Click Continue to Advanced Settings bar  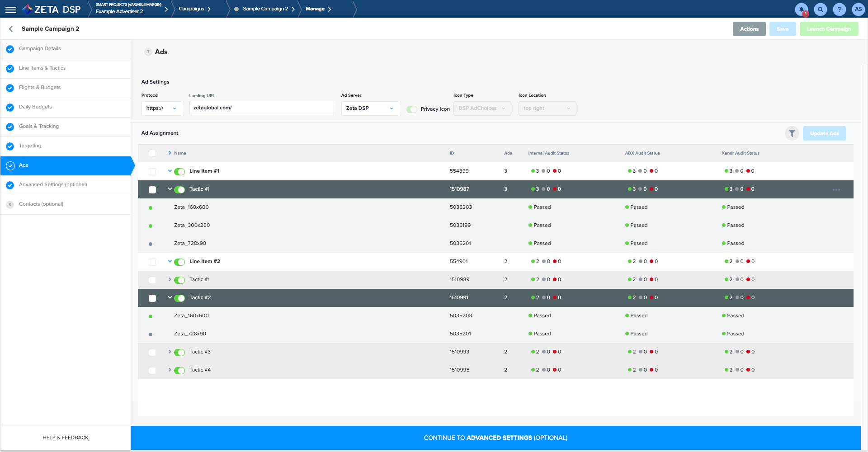[495, 438]
